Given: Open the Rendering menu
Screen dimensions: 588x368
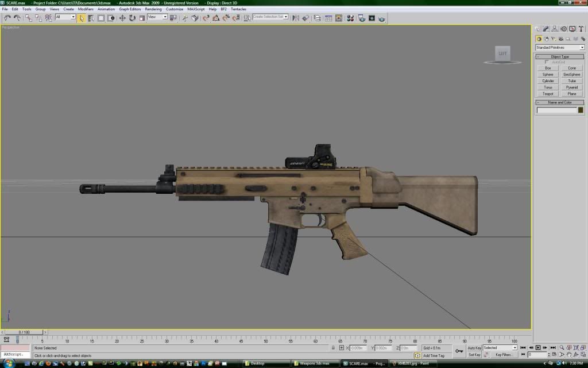Looking at the screenshot, I should [x=153, y=9].
